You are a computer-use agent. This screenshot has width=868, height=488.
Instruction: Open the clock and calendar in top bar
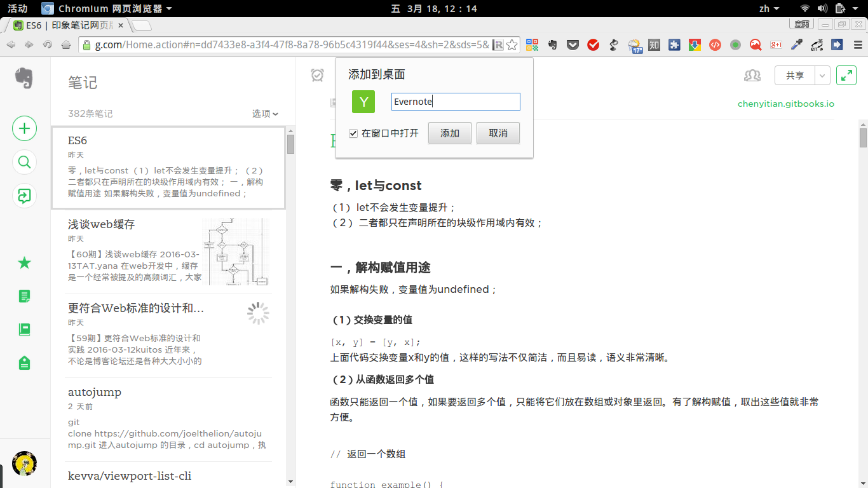click(434, 8)
